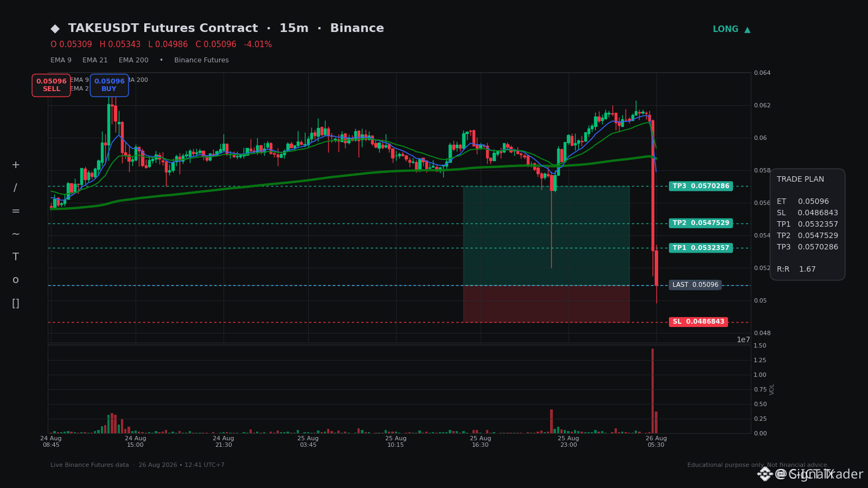
Task: Click the 26 Aug 05:30 time axis label
Action: [656, 442]
